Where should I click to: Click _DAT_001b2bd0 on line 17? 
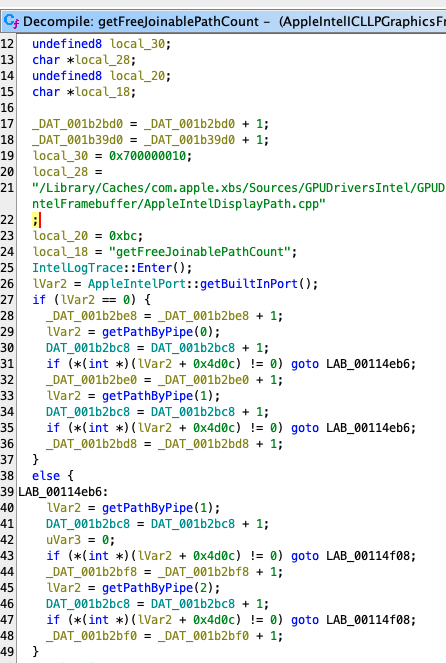coord(77,124)
